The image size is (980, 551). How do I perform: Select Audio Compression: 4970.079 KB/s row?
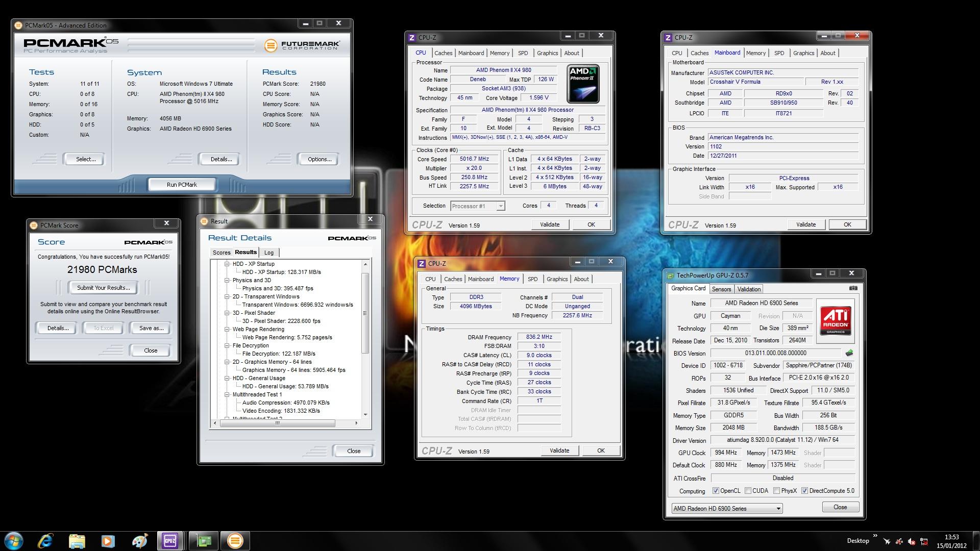286,403
